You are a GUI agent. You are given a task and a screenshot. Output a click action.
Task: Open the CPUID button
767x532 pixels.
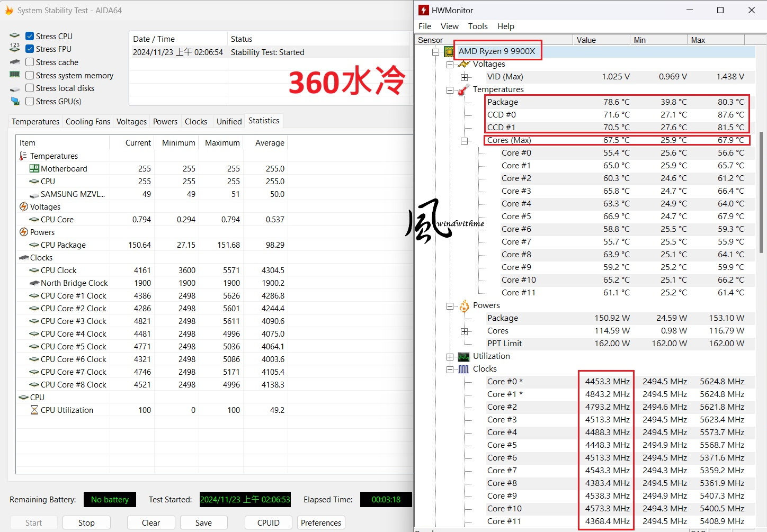click(268, 522)
